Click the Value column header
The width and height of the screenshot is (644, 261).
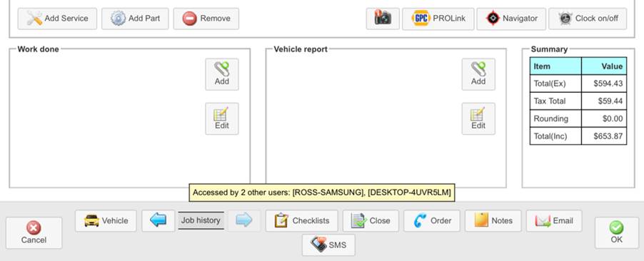[604, 66]
